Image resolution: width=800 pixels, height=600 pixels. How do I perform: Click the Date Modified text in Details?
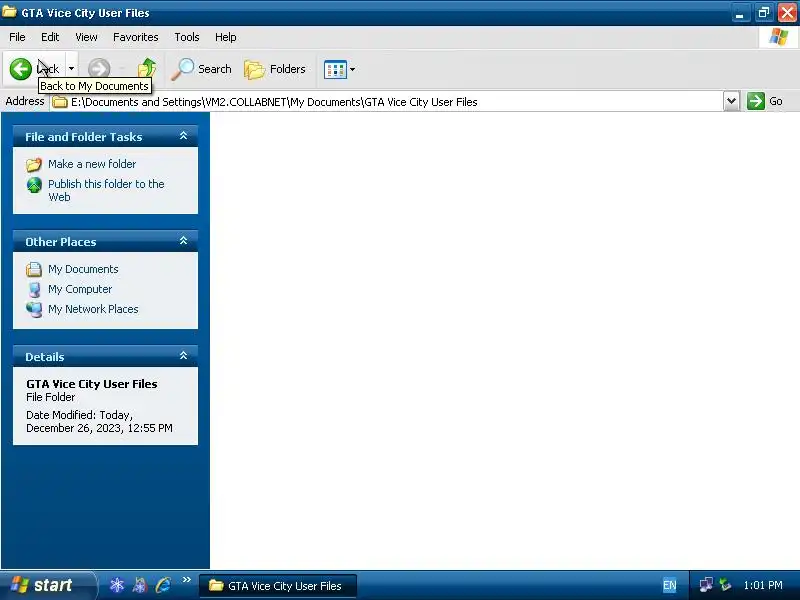coord(99,421)
